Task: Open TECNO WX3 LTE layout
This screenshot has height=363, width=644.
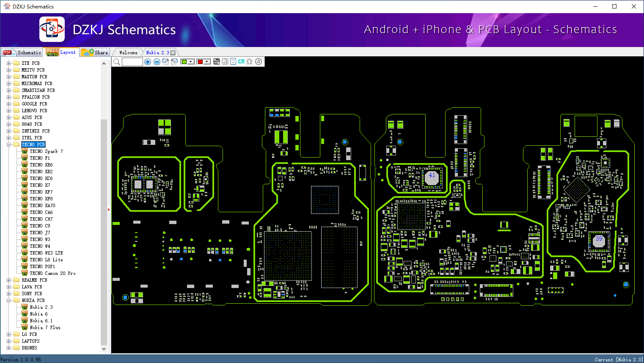Action: click(46, 253)
